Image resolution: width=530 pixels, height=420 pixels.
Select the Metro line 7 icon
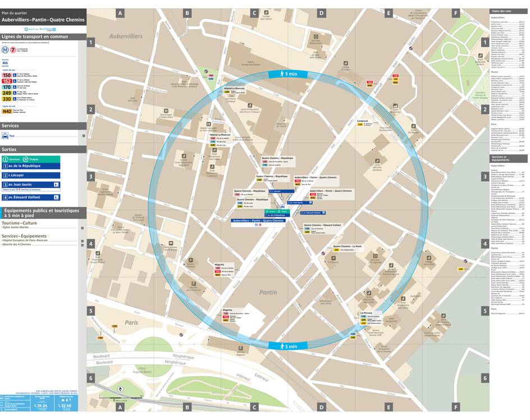tap(13, 49)
